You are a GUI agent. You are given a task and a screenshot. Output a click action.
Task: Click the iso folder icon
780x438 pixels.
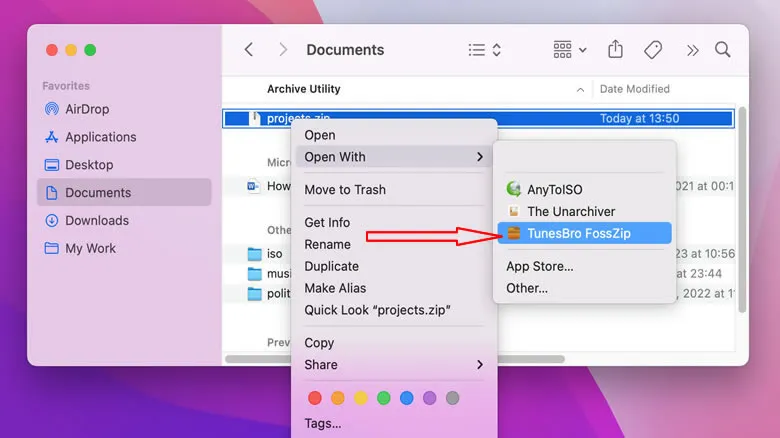point(255,254)
